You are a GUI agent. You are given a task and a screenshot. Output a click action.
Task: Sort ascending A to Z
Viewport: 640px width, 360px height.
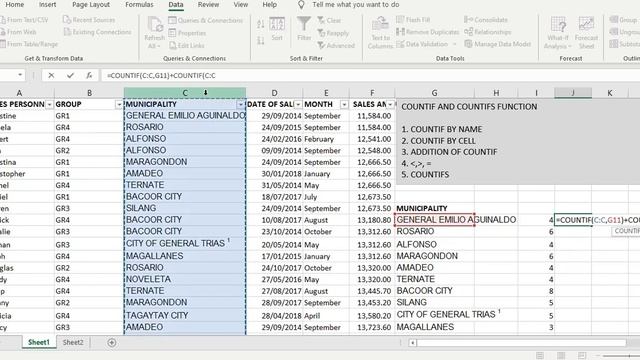click(x=260, y=24)
